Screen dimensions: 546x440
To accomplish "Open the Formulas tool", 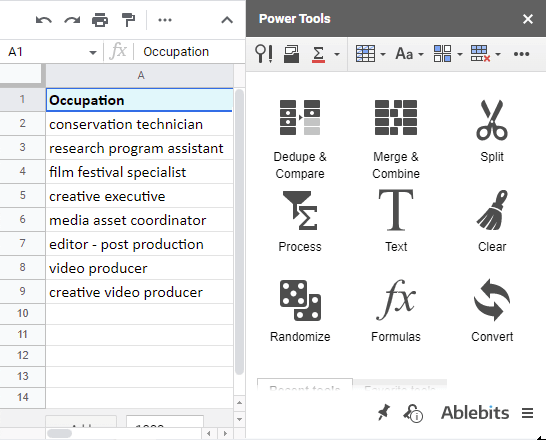I will pos(396,311).
